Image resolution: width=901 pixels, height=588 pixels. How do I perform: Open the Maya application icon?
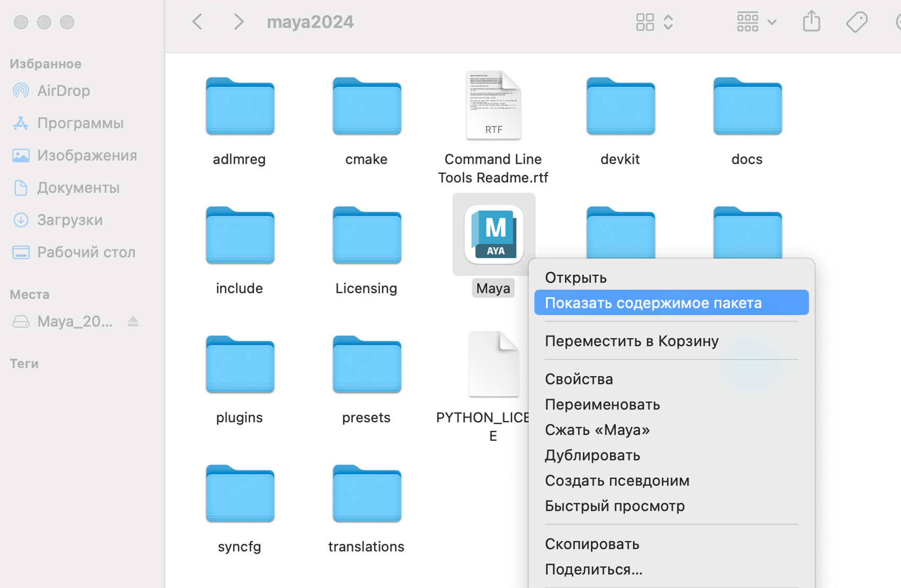tap(493, 234)
